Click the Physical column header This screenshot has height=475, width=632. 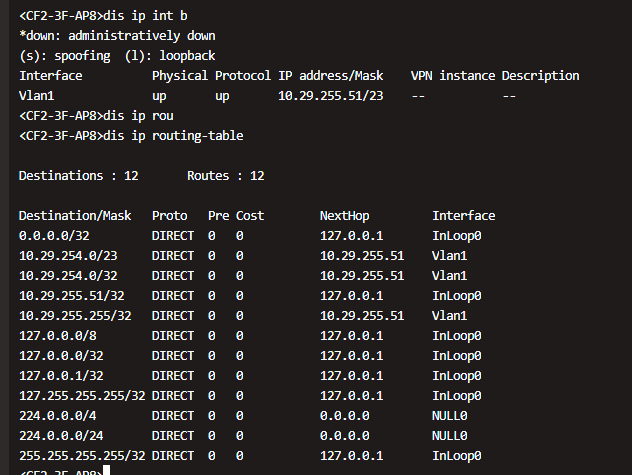pos(180,76)
